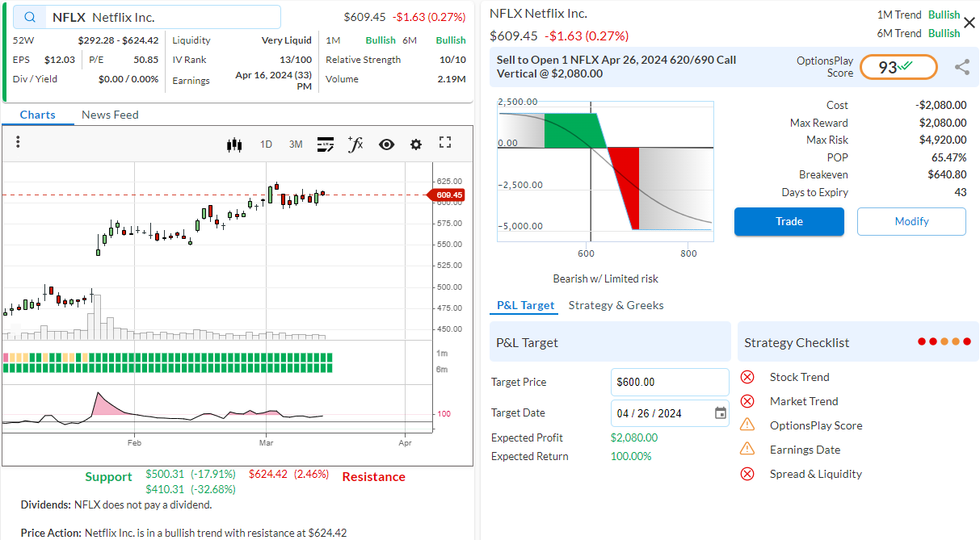Click the POP 65.47% value

pos(948,157)
